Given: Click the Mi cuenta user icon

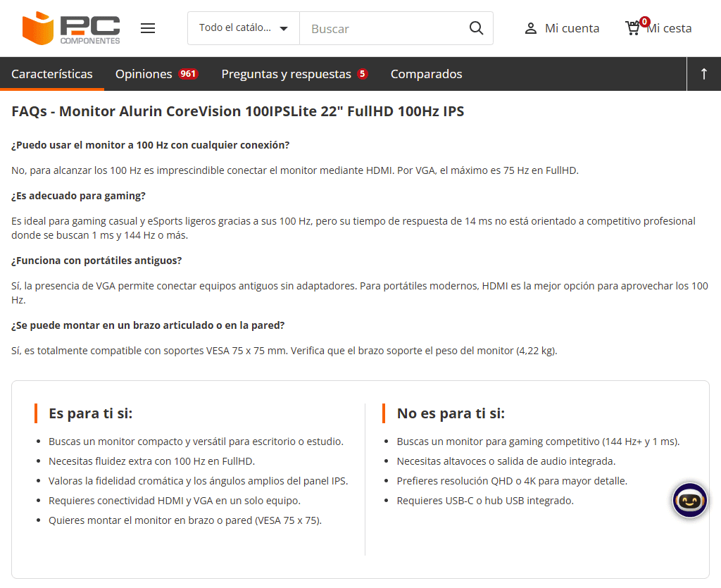Looking at the screenshot, I should tap(531, 28).
